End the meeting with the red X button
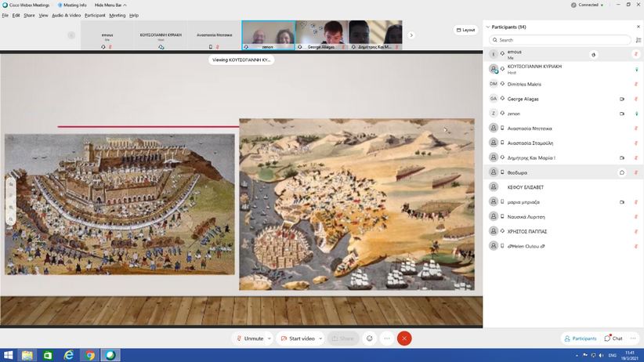This screenshot has width=644, height=362. pos(404,338)
